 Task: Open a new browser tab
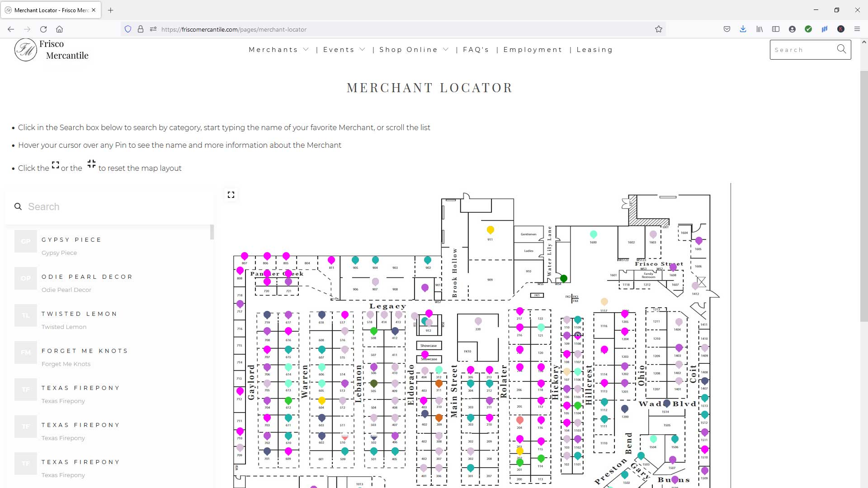click(111, 10)
